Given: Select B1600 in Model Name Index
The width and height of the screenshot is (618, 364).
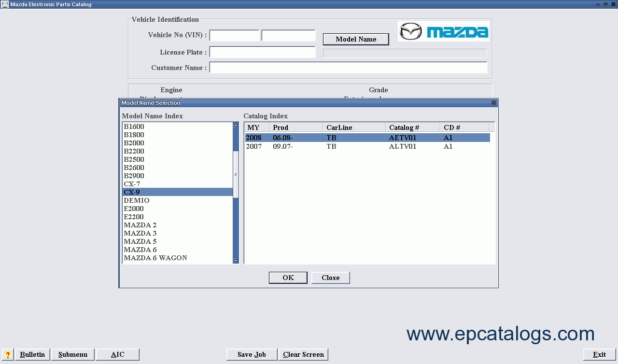Looking at the screenshot, I should tap(178, 126).
